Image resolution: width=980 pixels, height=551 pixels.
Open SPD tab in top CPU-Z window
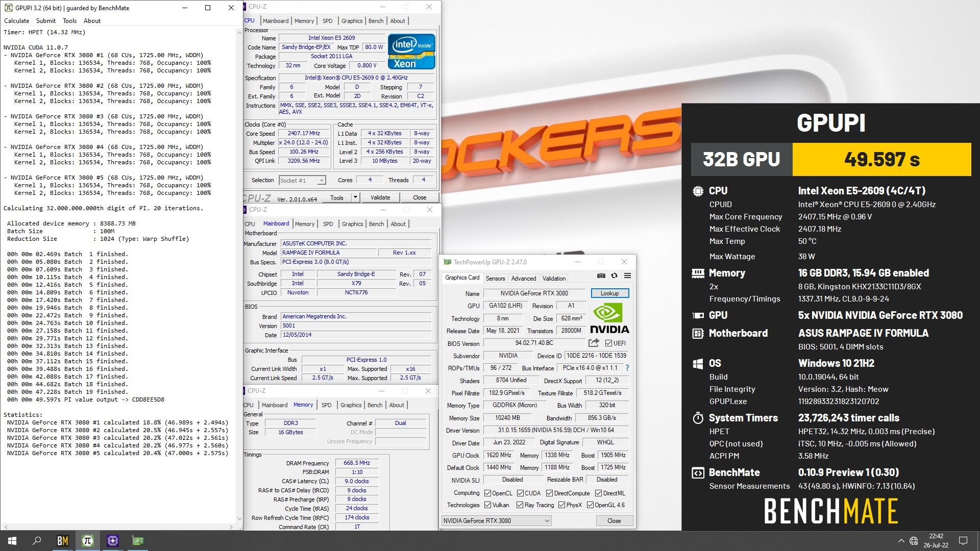tap(328, 21)
